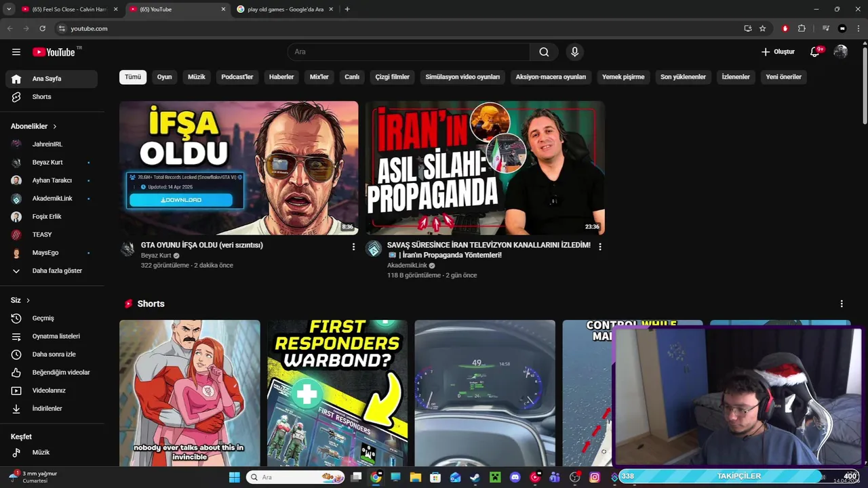Open Discord from the taskbar

pyautogui.click(x=515, y=477)
